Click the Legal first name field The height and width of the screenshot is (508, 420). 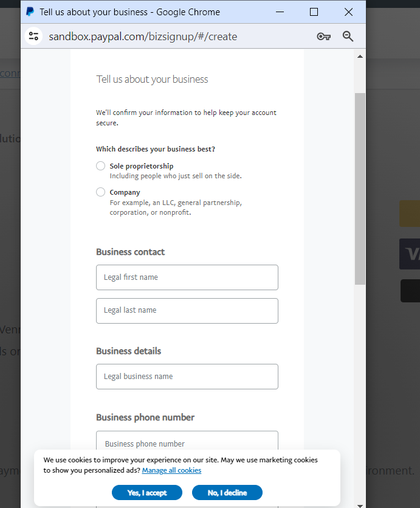tap(187, 277)
